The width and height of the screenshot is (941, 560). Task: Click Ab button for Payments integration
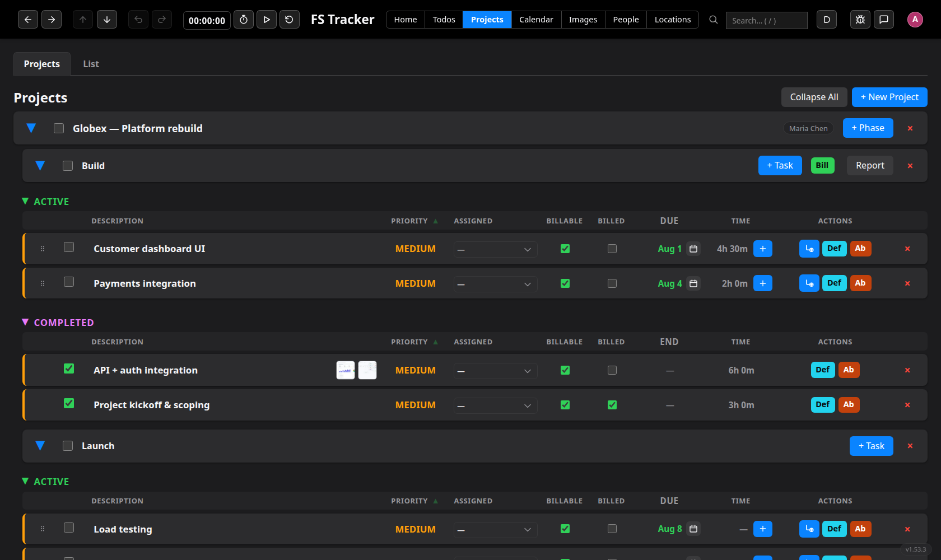click(x=860, y=283)
